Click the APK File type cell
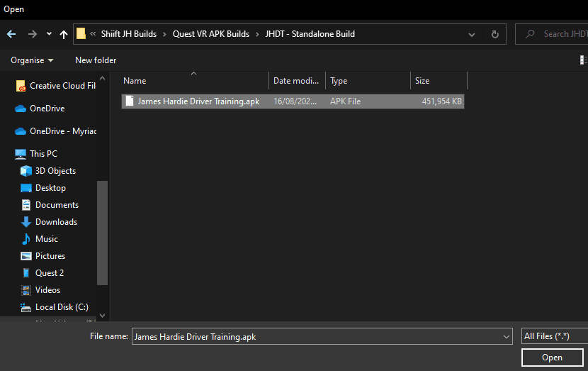 [x=346, y=101]
